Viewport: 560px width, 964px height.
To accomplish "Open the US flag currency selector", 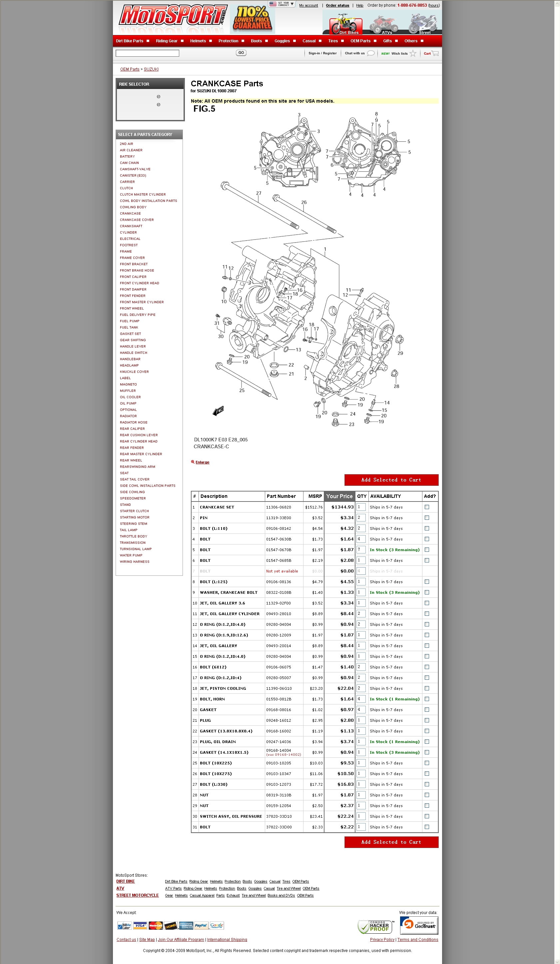I will 281,4.
